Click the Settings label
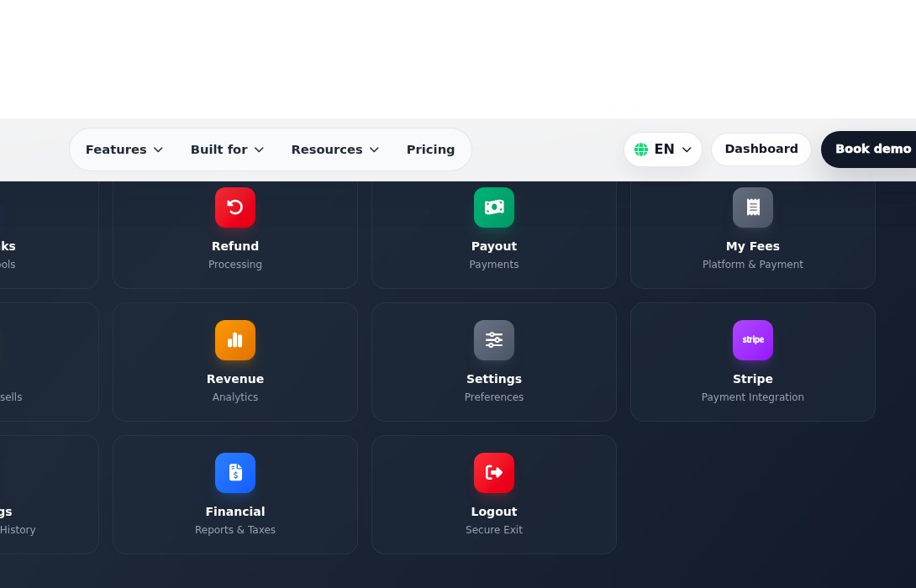The image size is (916, 588). (x=493, y=379)
